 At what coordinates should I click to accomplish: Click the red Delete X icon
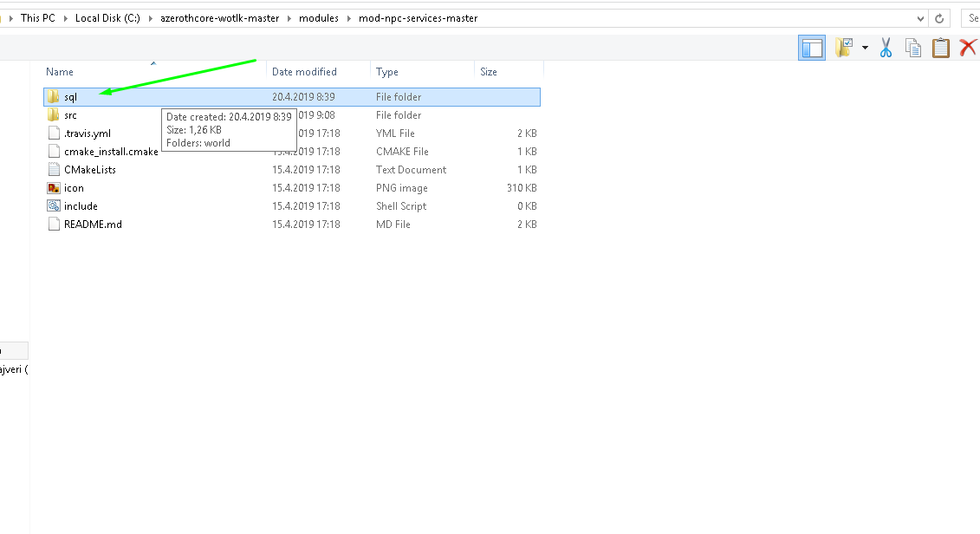pos(968,48)
